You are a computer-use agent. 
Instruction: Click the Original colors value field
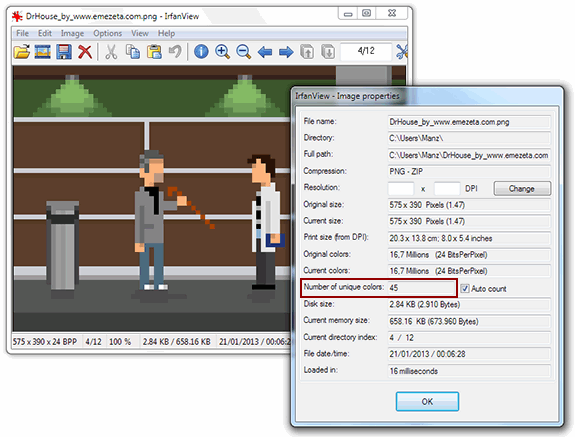coord(469,254)
